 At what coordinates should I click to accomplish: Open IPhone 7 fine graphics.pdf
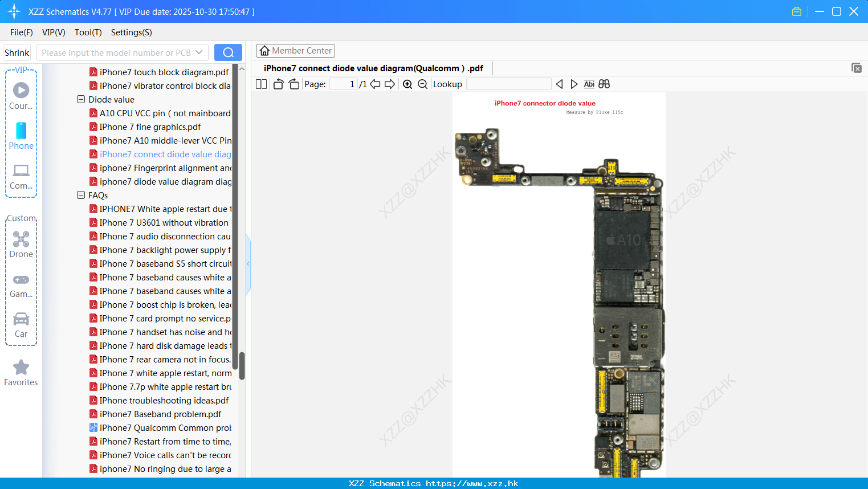(145, 127)
